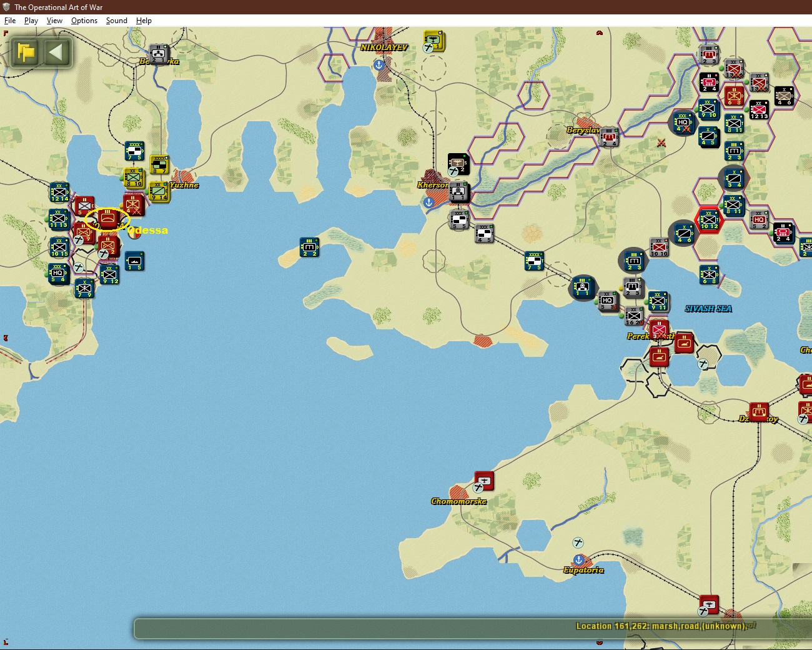Select the gray division marked 16
This screenshot has width=812, height=650.
(x=633, y=316)
